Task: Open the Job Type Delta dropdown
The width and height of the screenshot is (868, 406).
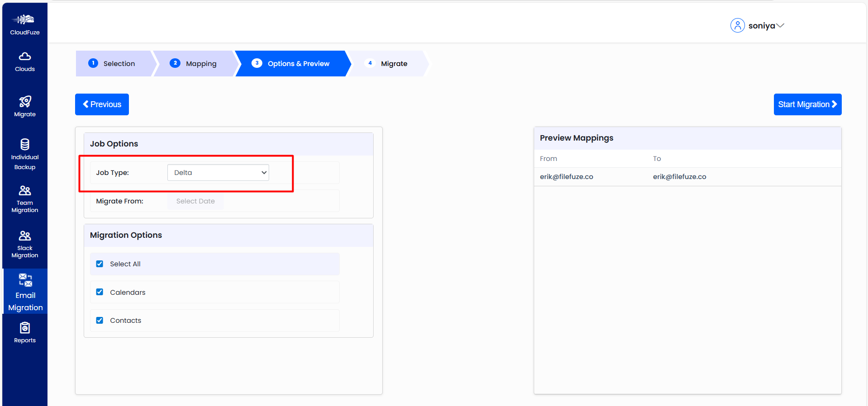Action: point(218,173)
